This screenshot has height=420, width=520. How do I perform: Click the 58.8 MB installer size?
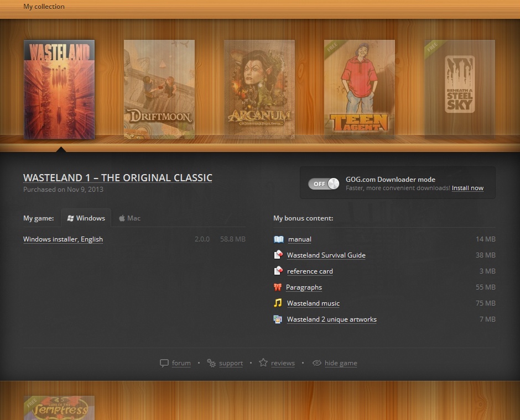click(x=233, y=239)
